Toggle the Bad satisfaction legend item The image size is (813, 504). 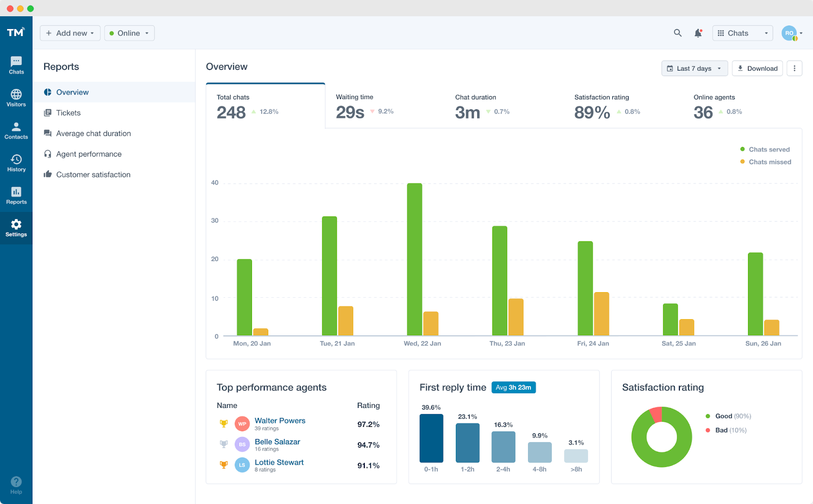coord(726,430)
